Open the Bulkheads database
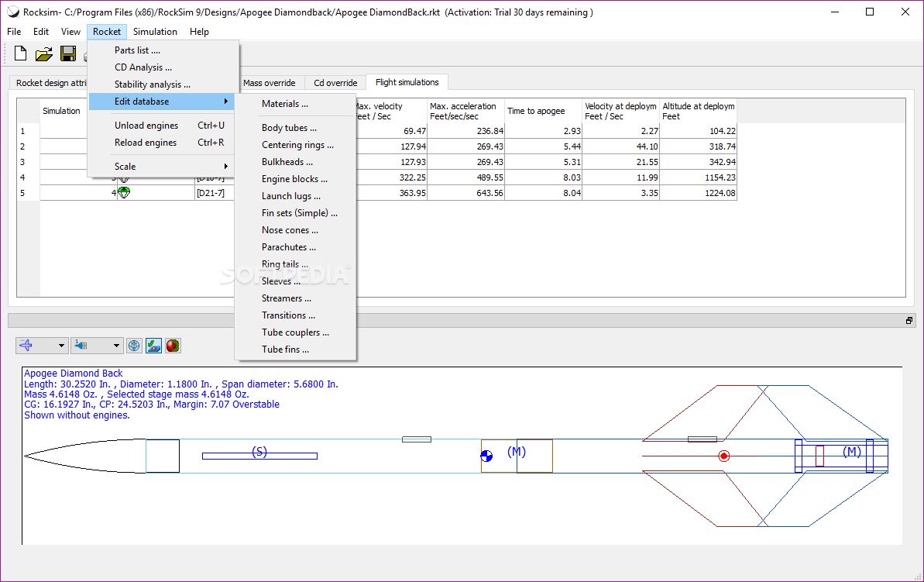924x582 pixels. pyautogui.click(x=295, y=162)
